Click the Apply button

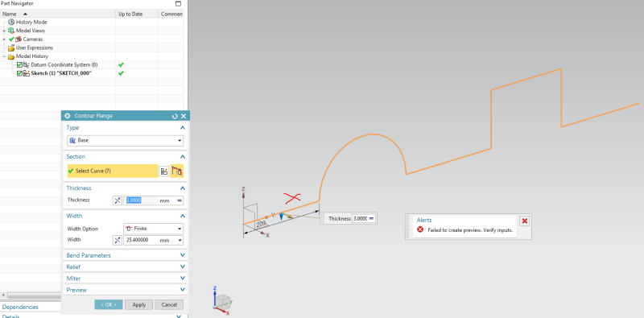click(x=139, y=304)
